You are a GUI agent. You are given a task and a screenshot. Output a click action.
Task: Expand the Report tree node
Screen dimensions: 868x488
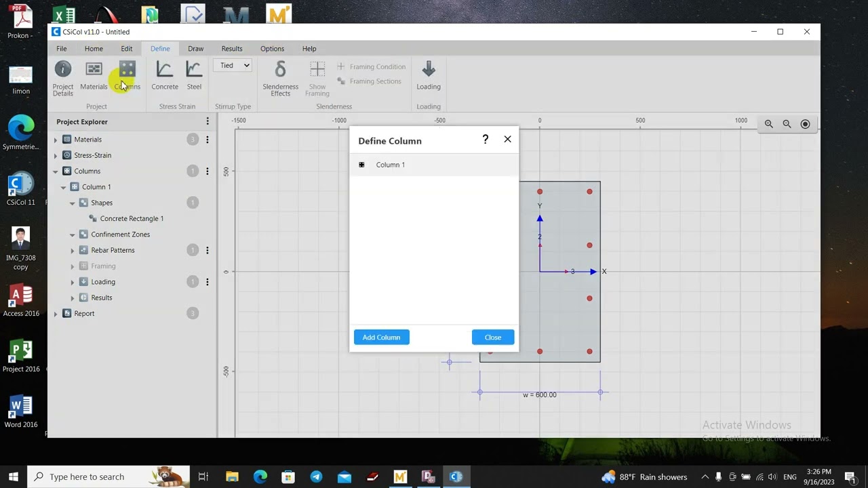pos(56,314)
